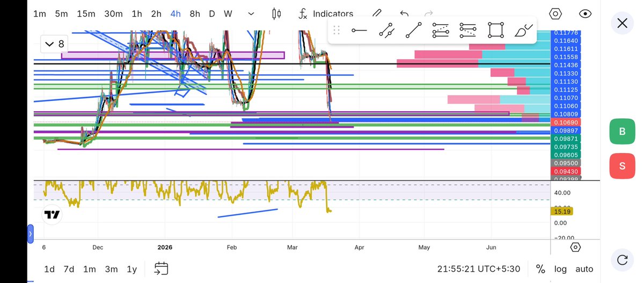
Task: Switch to 1m timeframe in top bar
Action: pos(39,14)
